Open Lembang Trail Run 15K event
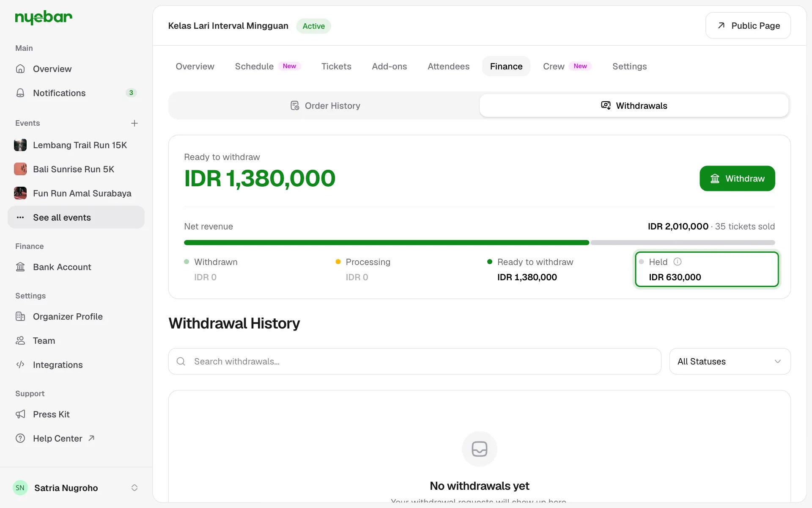Image resolution: width=812 pixels, height=508 pixels. point(76,145)
